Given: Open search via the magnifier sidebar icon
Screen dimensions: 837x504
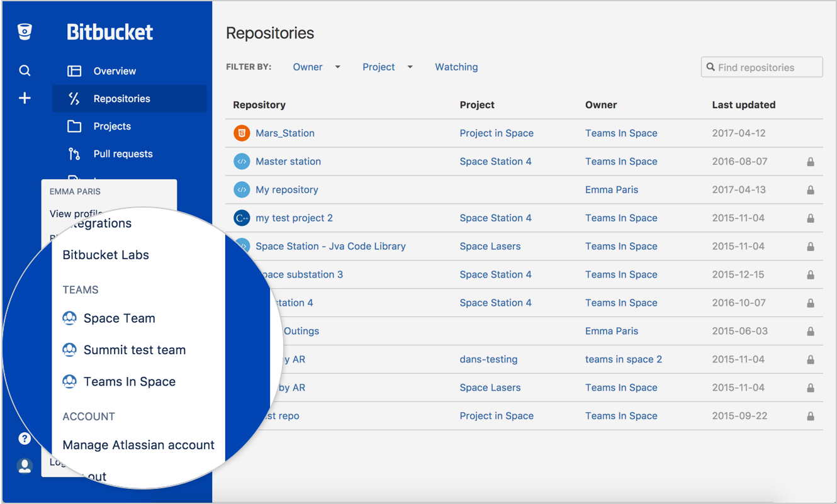Looking at the screenshot, I should 25,70.
